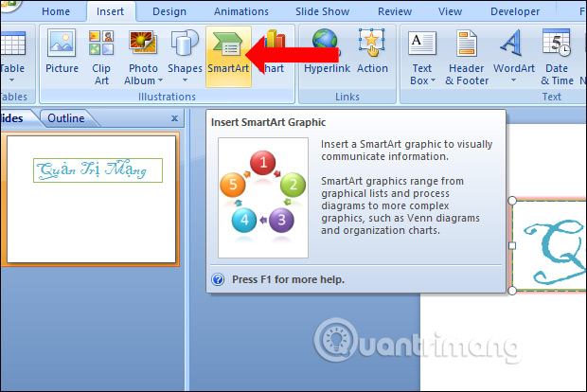The image size is (587, 392).
Task: Open the Developer ribbon tab
Action: pyautogui.click(x=515, y=11)
